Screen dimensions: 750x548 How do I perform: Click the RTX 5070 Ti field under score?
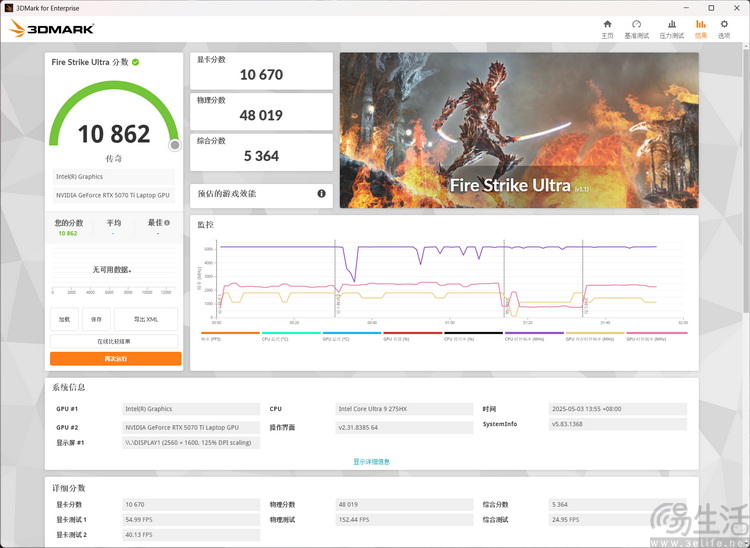tap(114, 195)
